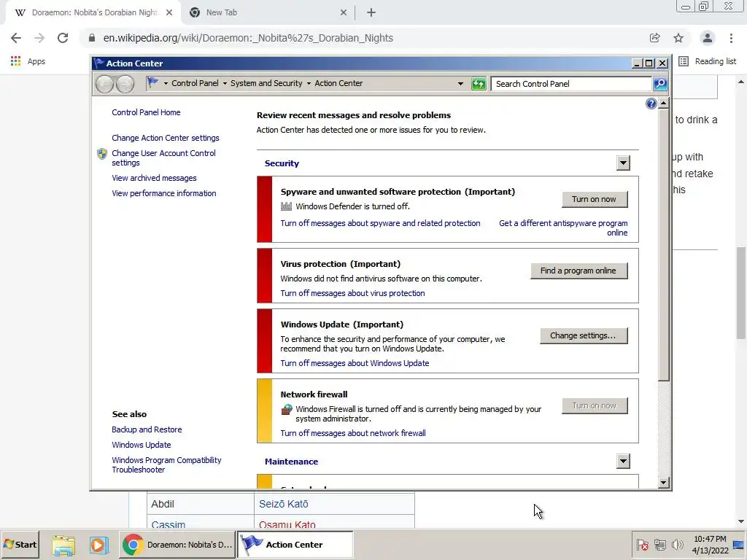This screenshot has height=560, width=747.
Task: Turn off messages about virus protection
Action: tap(352, 293)
